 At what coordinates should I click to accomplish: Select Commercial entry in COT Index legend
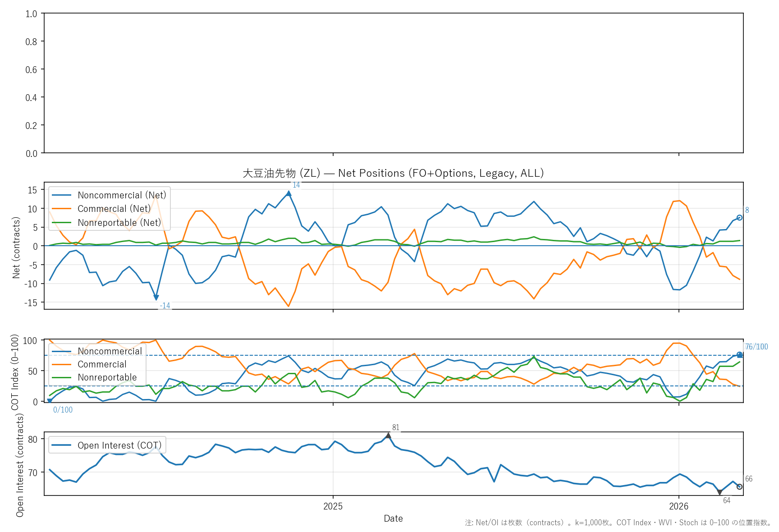(x=102, y=364)
